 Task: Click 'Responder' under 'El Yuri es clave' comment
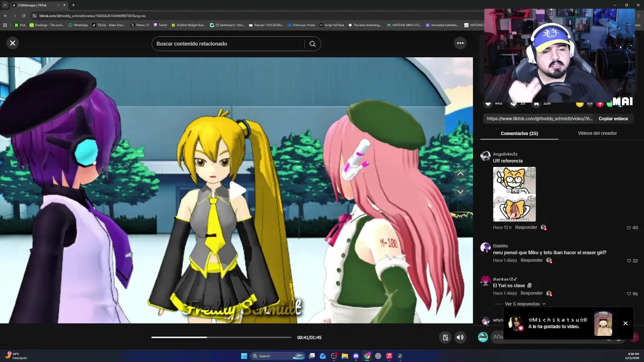(531, 293)
